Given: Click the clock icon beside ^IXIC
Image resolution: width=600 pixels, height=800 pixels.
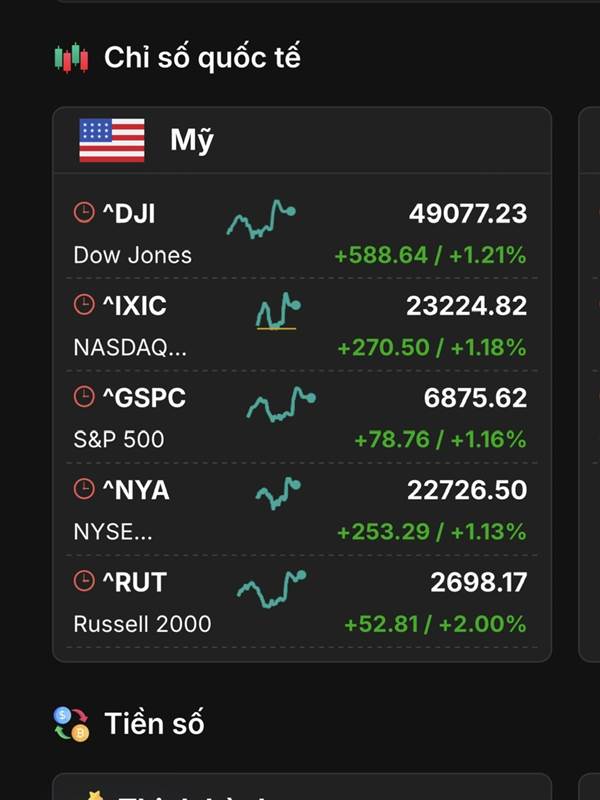Looking at the screenshot, I should point(84,305).
